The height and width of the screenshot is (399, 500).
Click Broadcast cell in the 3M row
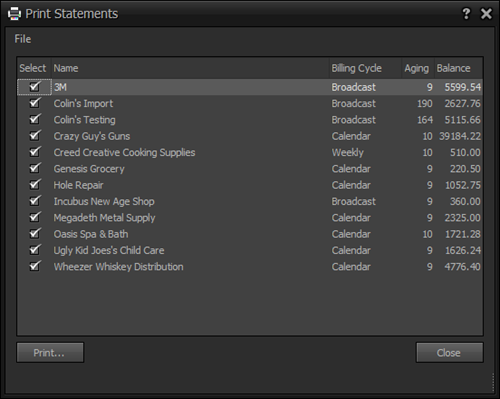click(x=354, y=87)
